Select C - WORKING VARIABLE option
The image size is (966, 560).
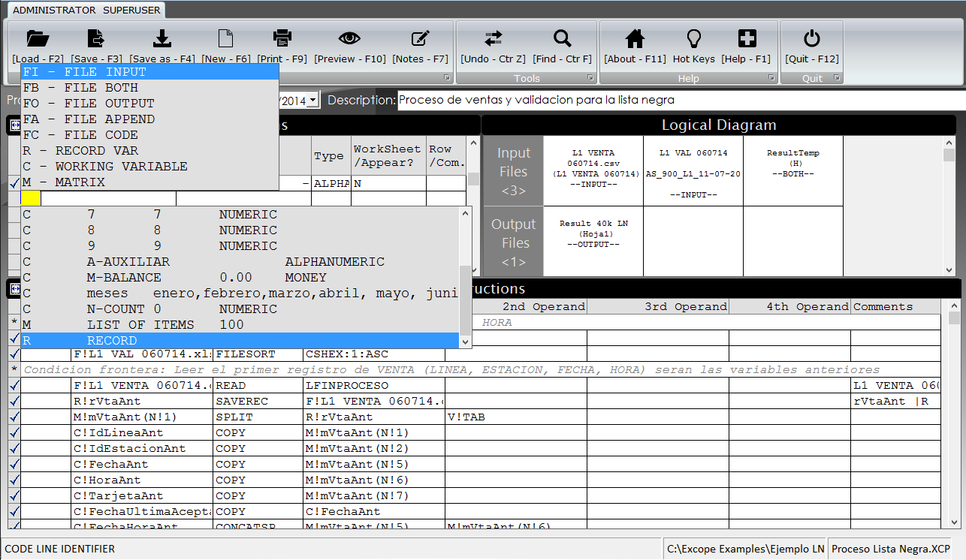click(x=149, y=167)
